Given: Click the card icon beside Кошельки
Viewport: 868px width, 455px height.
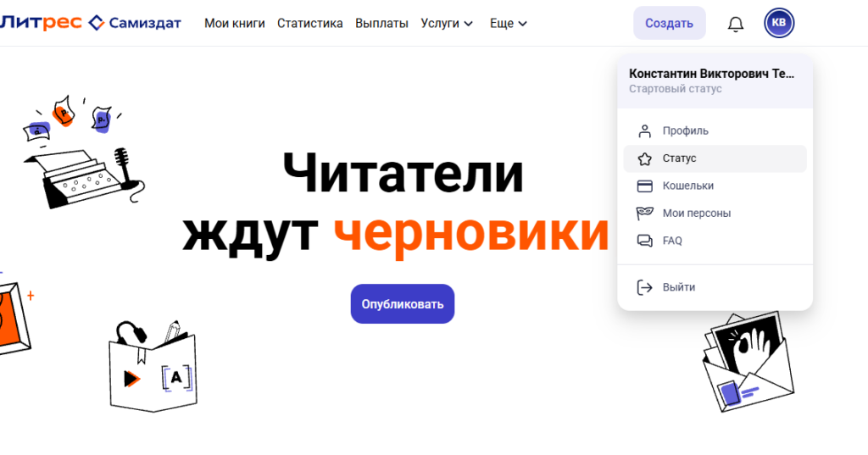Looking at the screenshot, I should click(645, 186).
